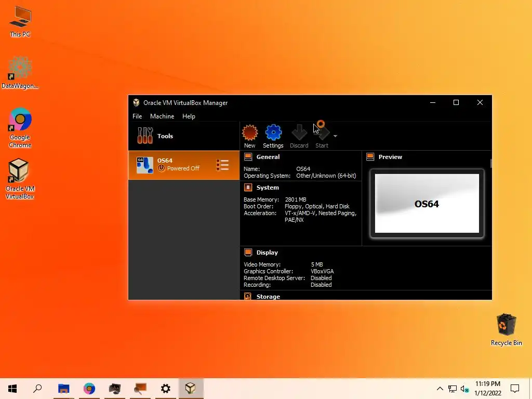532x399 pixels.
Task: Click the details pane vertical scrollbar
Action: tap(491, 164)
